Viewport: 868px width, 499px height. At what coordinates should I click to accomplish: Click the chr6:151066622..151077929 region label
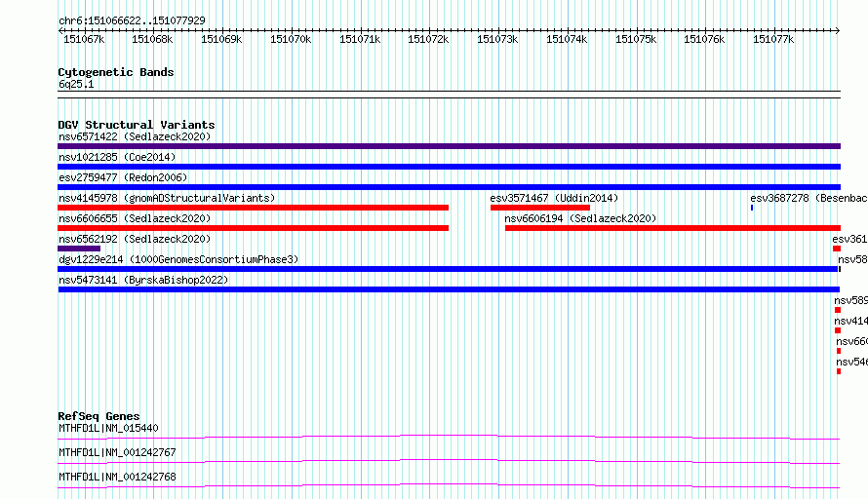[132, 20]
